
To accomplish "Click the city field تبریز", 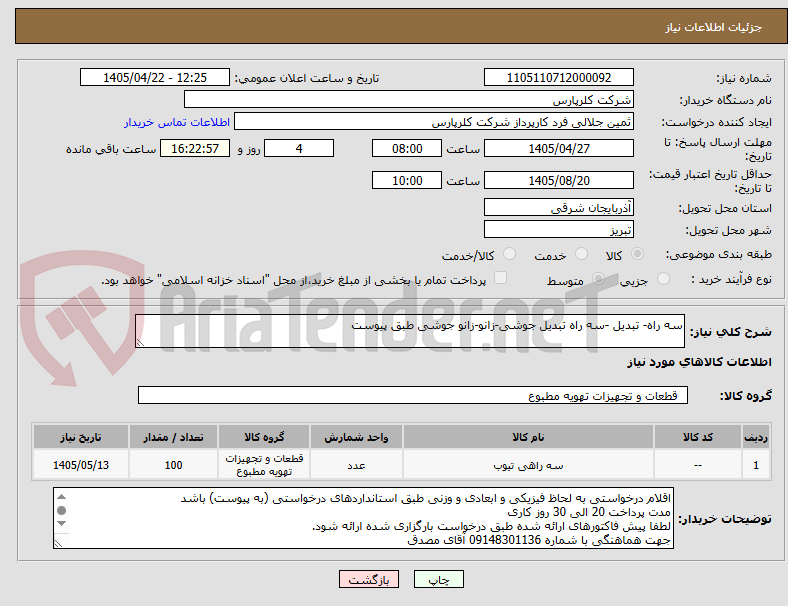I will coord(558,229).
